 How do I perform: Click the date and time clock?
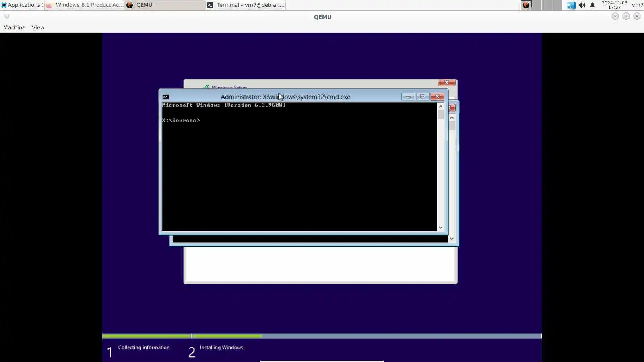coord(614,5)
